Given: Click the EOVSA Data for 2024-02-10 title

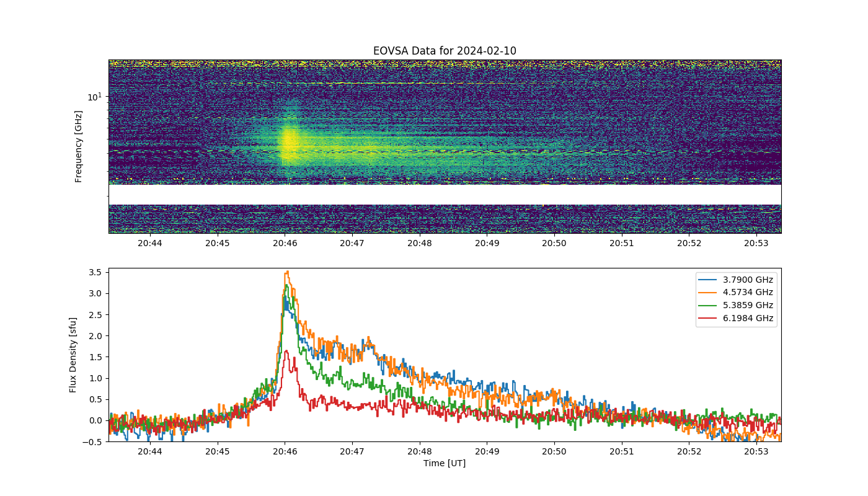Looking at the screenshot, I should (445, 51).
